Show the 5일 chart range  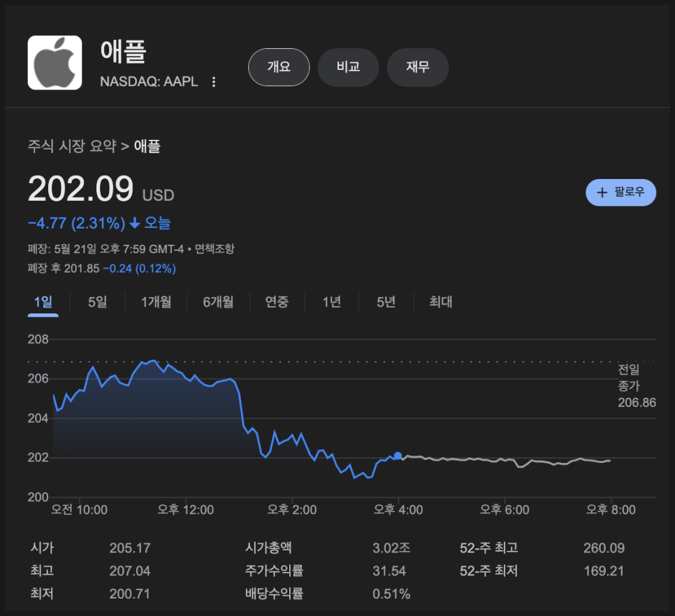click(97, 302)
